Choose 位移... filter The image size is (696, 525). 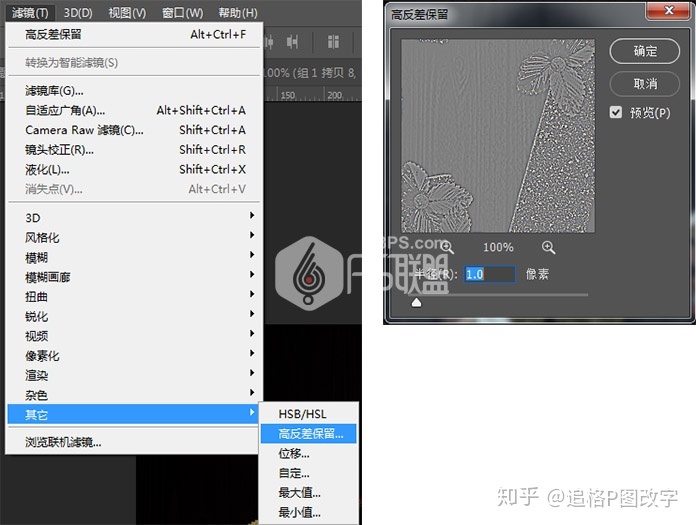click(308, 454)
